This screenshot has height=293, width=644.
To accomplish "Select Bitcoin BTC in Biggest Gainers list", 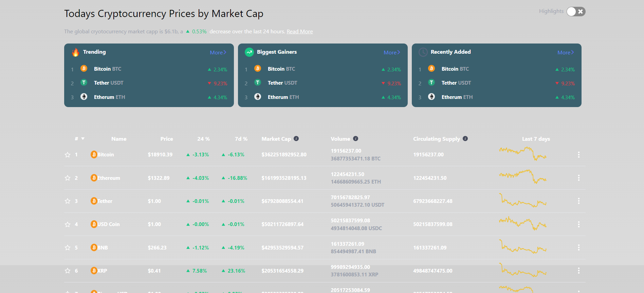I will [281, 69].
